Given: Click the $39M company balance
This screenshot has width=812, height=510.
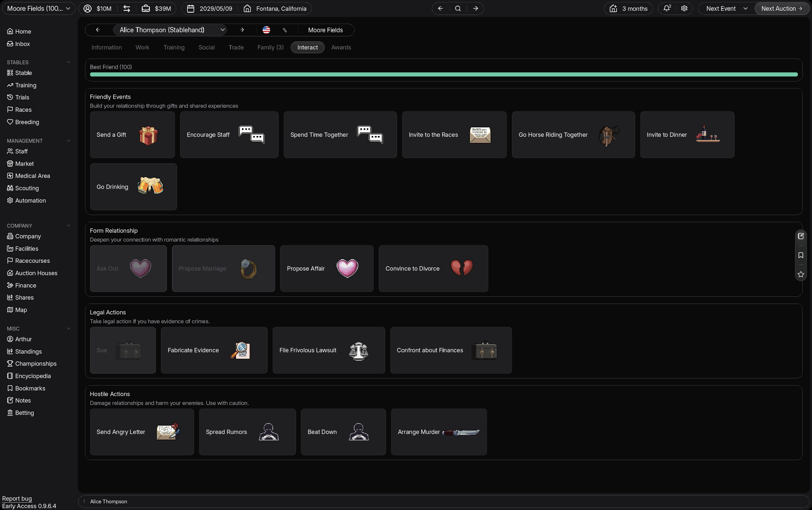Looking at the screenshot, I should pyautogui.click(x=156, y=8).
